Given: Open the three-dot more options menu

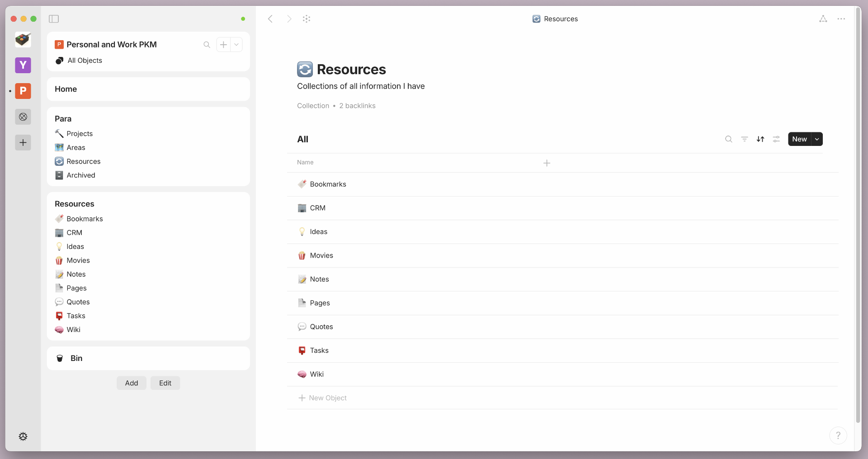Looking at the screenshot, I should click(x=841, y=19).
